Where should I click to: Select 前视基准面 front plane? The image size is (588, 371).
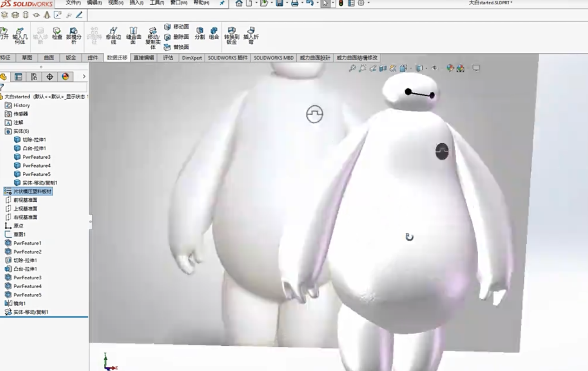point(21,200)
